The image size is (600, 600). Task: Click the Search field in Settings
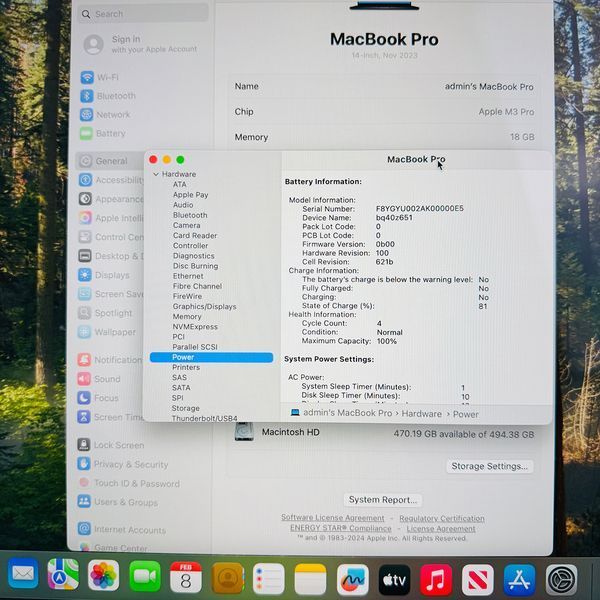[144, 14]
